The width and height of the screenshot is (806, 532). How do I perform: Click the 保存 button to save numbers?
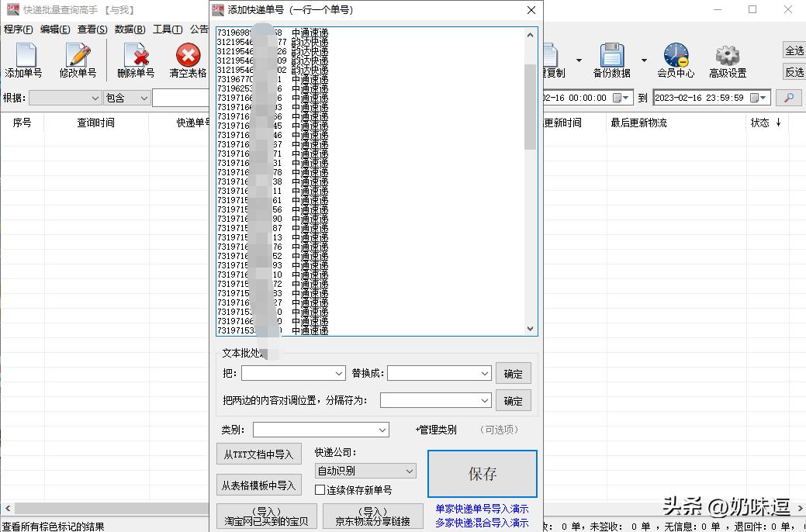tap(482, 473)
